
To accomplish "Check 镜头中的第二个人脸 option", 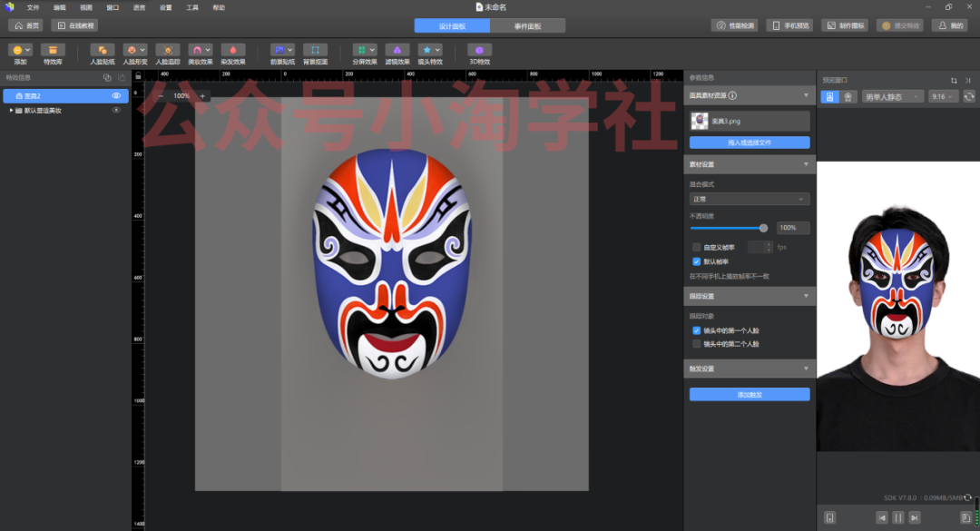I will pyautogui.click(x=696, y=344).
